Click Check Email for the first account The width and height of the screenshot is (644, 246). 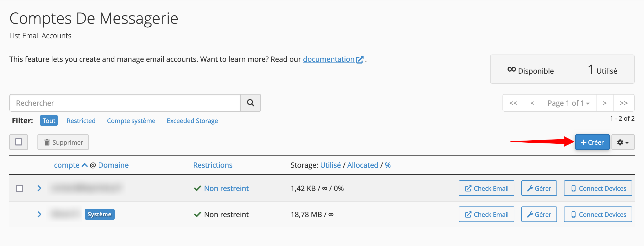click(486, 188)
